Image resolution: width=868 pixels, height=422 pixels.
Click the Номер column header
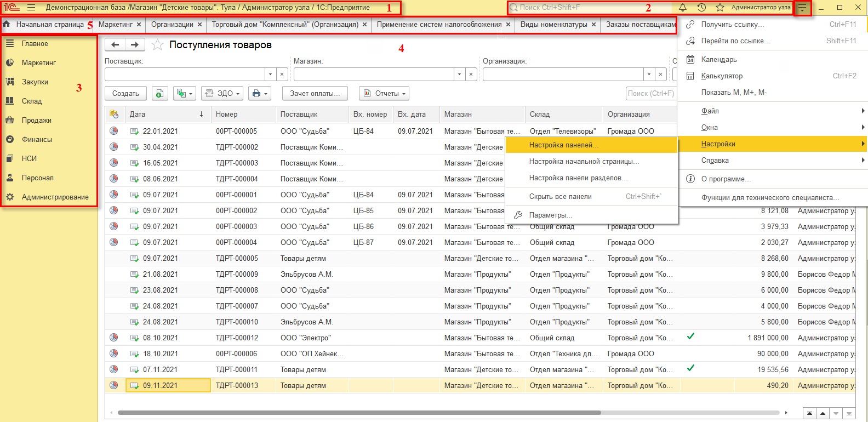coord(243,115)
